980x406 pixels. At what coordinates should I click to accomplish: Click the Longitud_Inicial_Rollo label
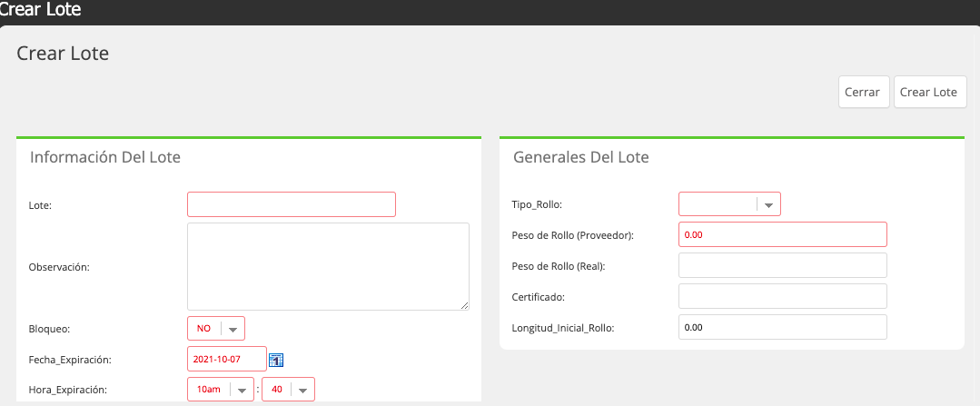(x=563, y=327)
